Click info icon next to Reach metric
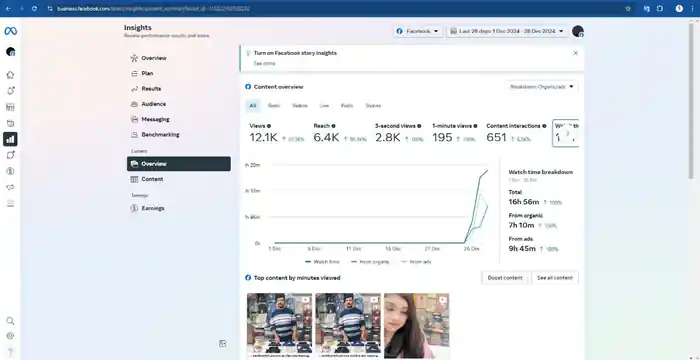 click(333, 126)
